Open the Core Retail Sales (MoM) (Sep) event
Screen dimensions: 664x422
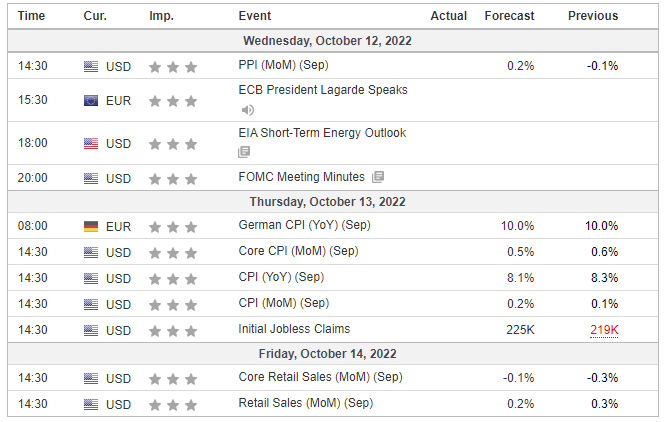[x=321, y=377]
